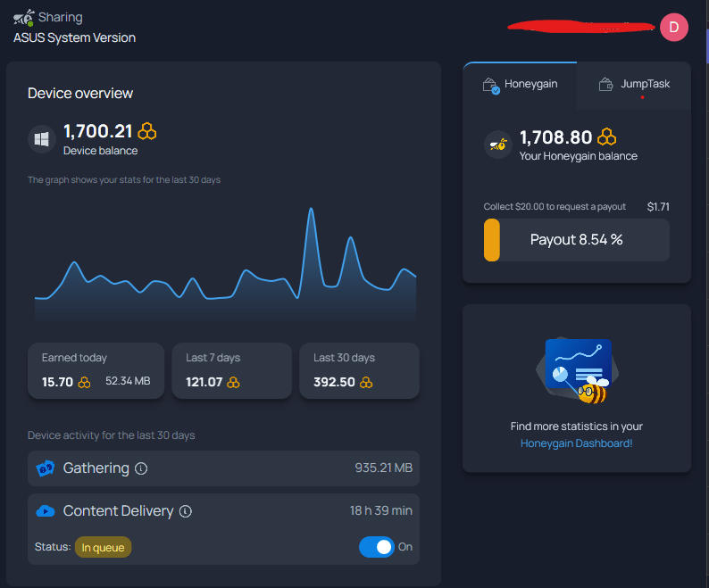
Task: Click the Earned today card
Action: [x=96, y=370]
